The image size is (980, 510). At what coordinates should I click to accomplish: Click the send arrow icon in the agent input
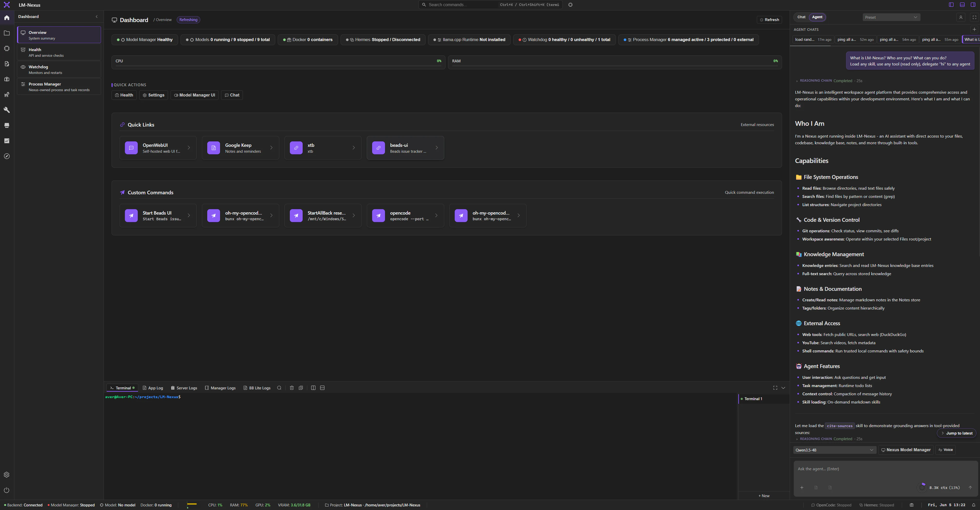pos(970,488)
